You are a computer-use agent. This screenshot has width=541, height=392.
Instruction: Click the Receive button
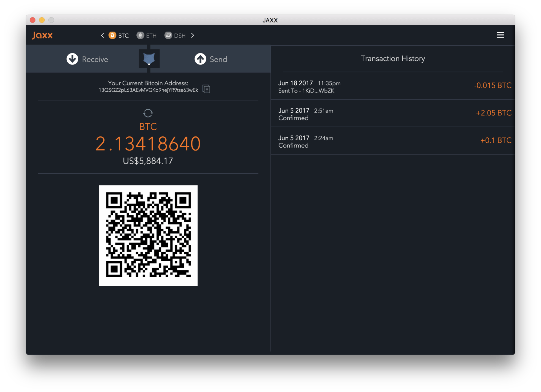tap(87, 59)
